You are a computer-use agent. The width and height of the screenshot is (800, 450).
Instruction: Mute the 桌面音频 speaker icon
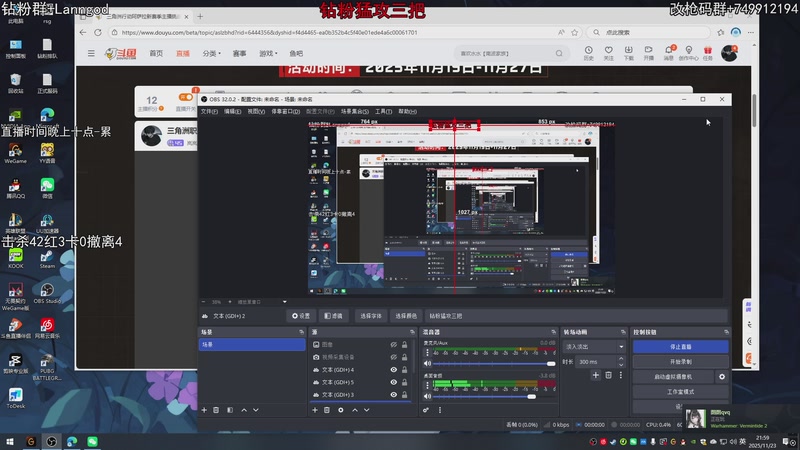coord(428,396)
